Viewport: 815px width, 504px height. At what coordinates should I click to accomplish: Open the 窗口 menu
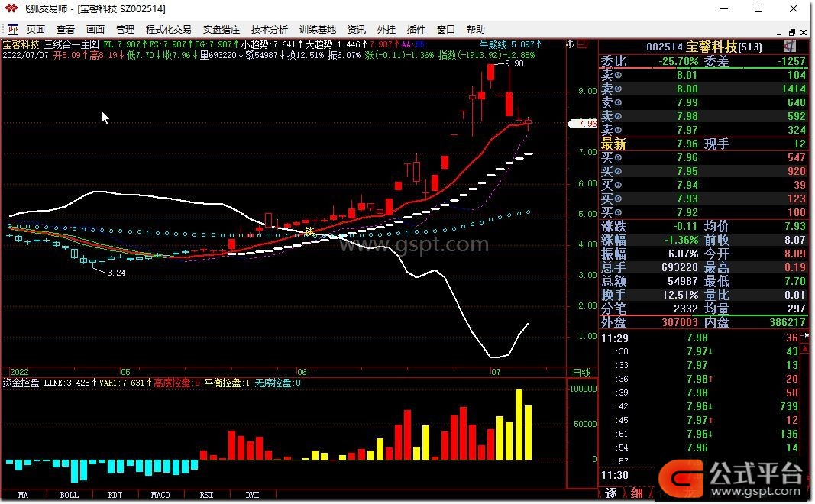(x=446, y=30)
